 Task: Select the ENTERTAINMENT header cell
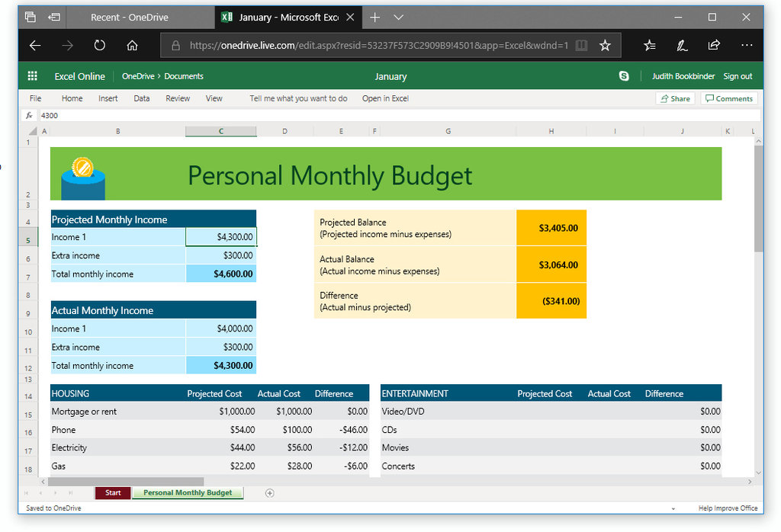(x=448, y=393)
